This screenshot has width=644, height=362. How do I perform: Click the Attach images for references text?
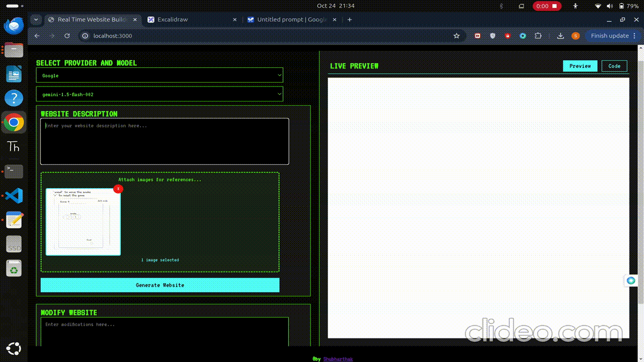(160, 179)
